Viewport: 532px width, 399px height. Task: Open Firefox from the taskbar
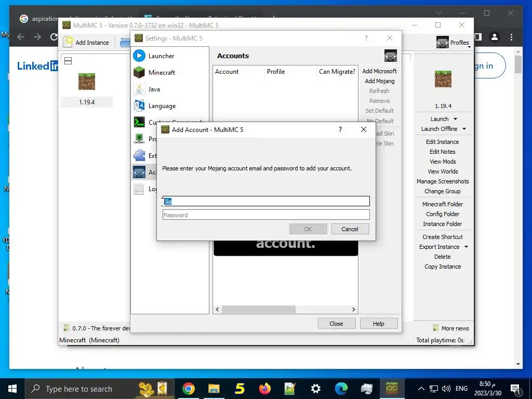click(264, 389)
